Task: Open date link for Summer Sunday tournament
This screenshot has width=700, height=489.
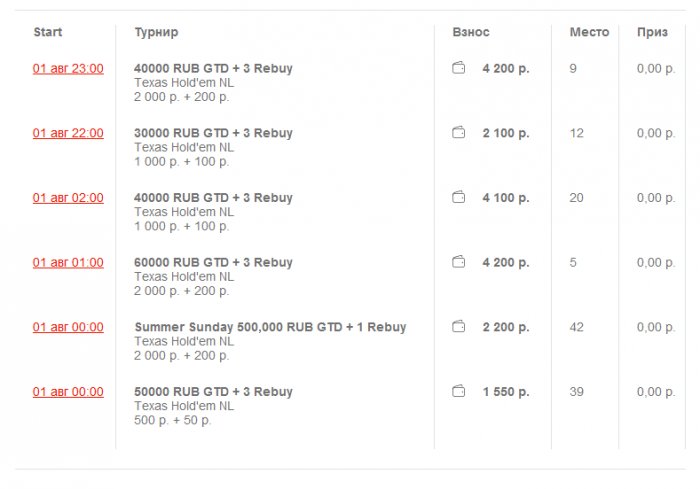Action: click(x=68, y=327)
